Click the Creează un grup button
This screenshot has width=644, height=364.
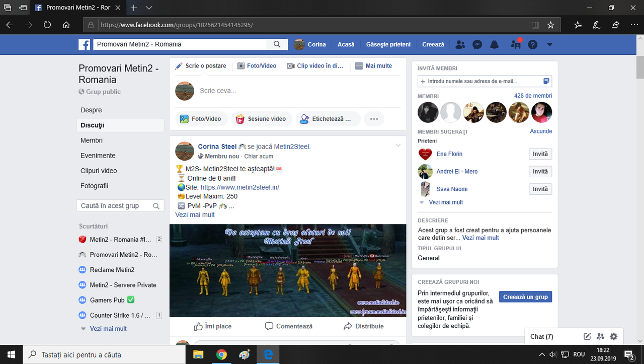pyautogui.click(x=525, y=297)
